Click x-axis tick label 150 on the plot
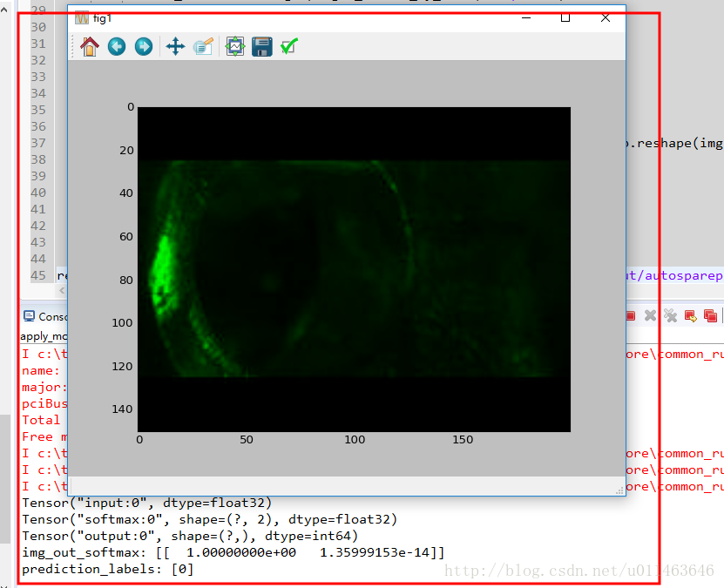The height and width of the screenshot is (588, 724). coord(463,440)
